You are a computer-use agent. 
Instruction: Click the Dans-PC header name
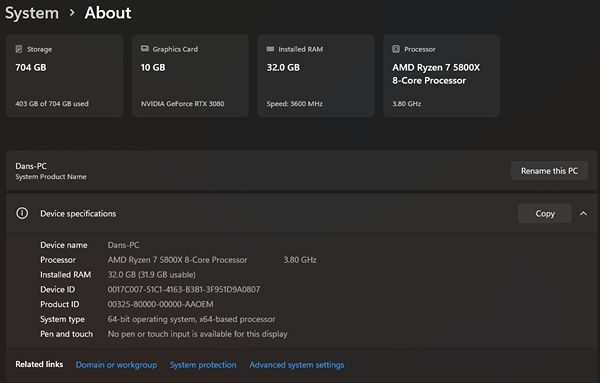tap(31, 166)
